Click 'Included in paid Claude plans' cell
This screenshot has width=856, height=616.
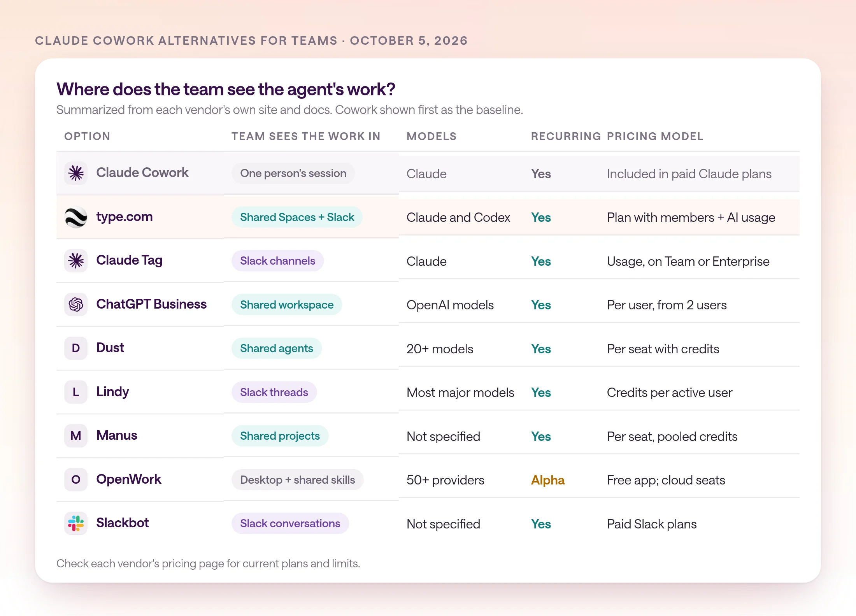(689, 174)
